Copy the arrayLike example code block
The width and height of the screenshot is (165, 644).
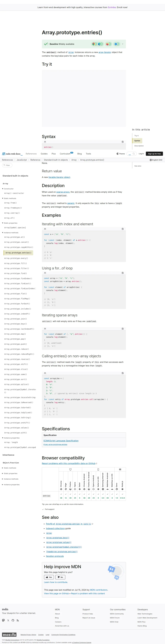coord(123,373)
